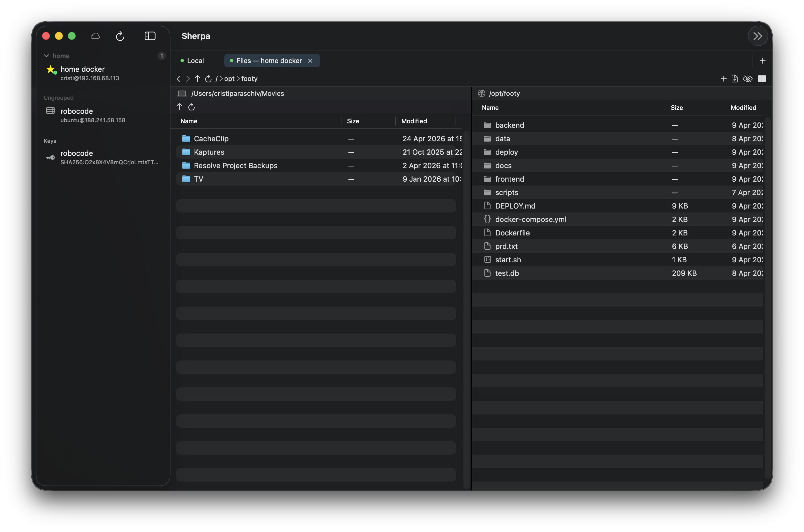Screen dimensions: 804x532
Task: Select the scripts folder icon
Action: [x=487, y=192]
